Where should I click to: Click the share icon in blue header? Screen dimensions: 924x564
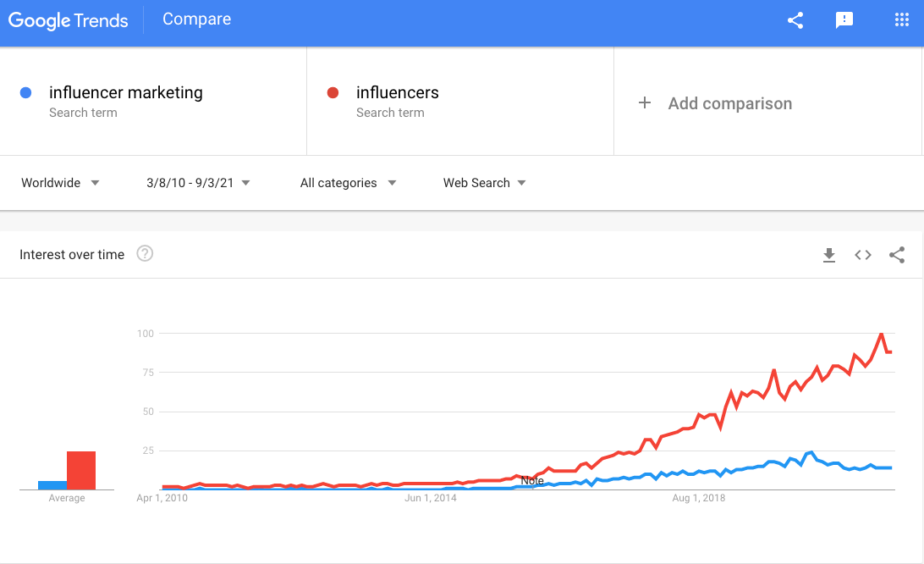[x=795, y=20]
